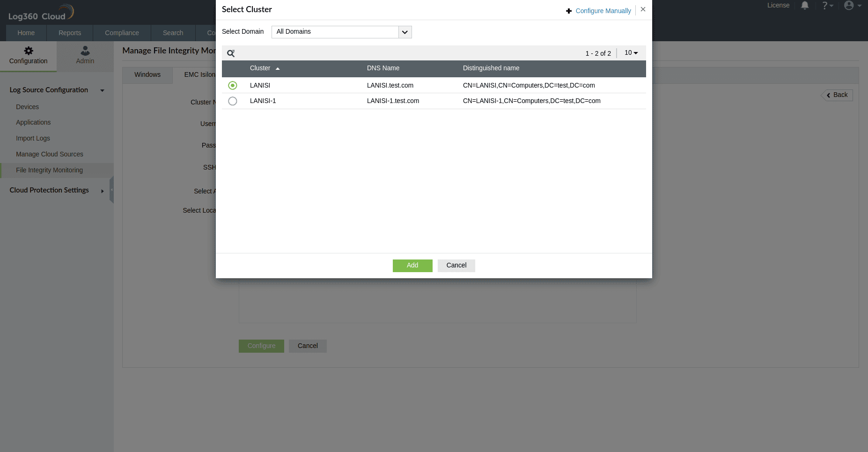Open the notification bell
This screenshot has height=452, width=868.
804,5
